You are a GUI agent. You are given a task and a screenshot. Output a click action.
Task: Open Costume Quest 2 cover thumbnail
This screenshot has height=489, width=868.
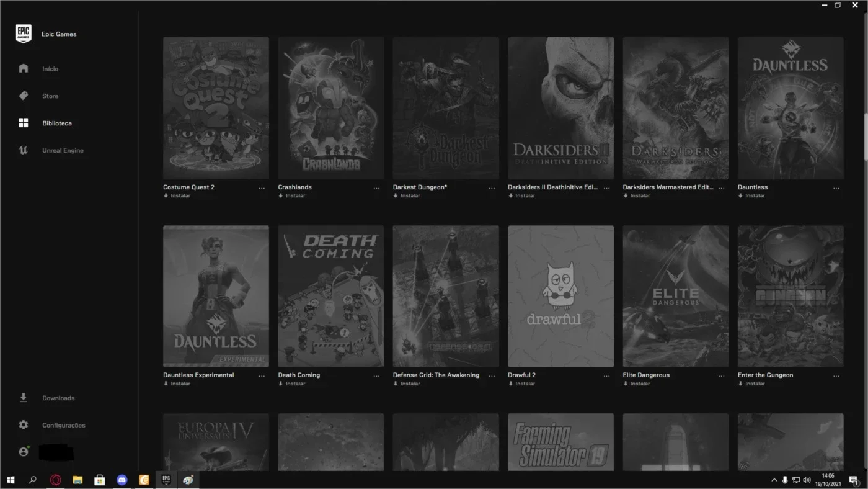pos(216,108)
